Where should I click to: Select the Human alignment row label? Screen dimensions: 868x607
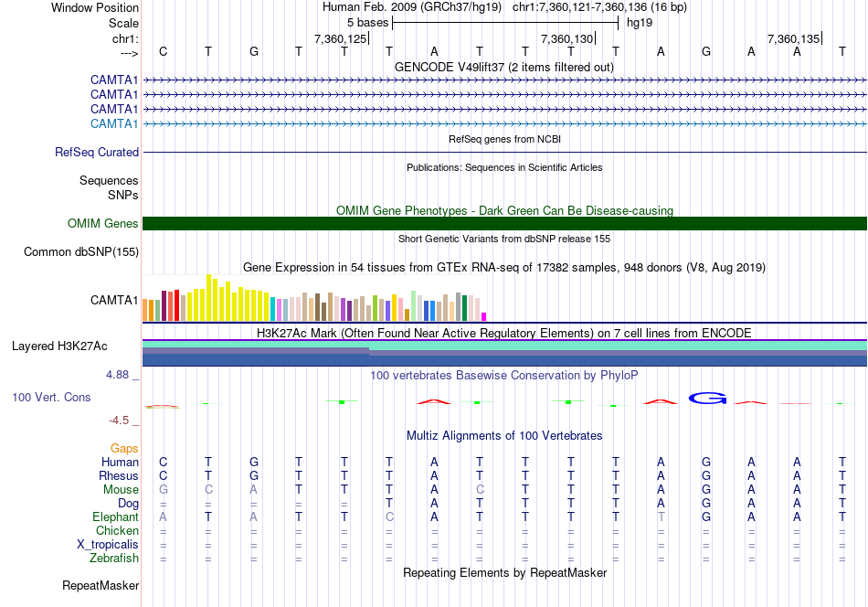(120, 462)
